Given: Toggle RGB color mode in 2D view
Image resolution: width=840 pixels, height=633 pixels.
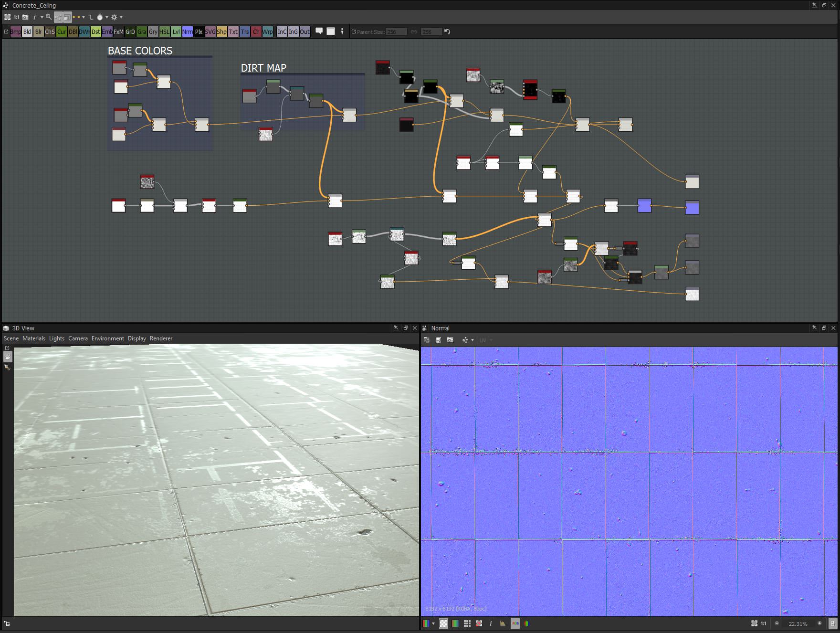Looking at the screenshot, I should 515,623.
